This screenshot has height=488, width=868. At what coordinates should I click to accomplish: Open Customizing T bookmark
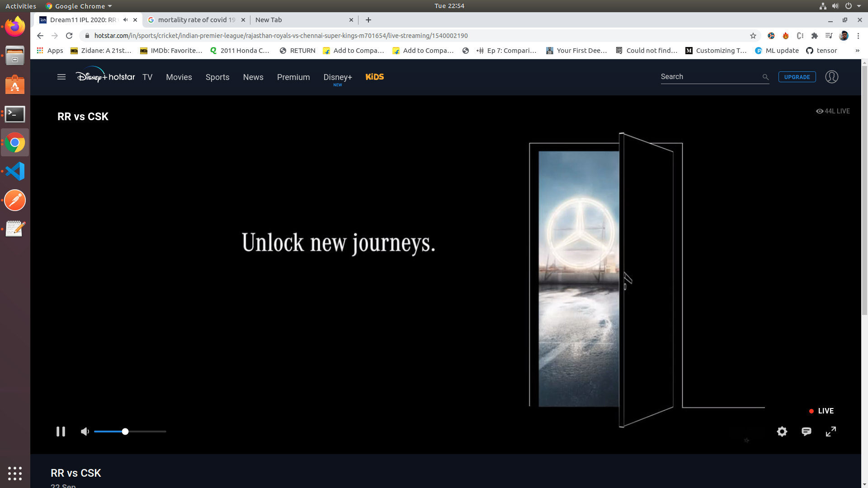click(716, 51)
